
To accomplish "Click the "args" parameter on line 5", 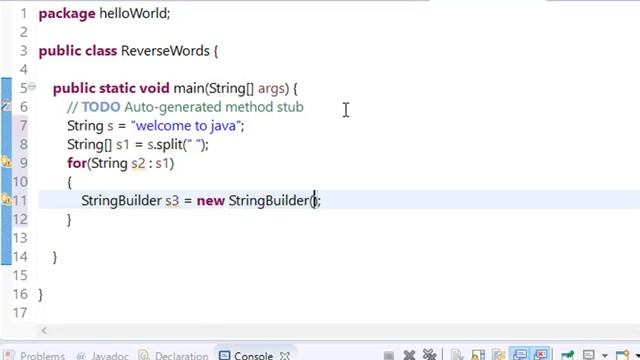I will [x=271, y=89].
